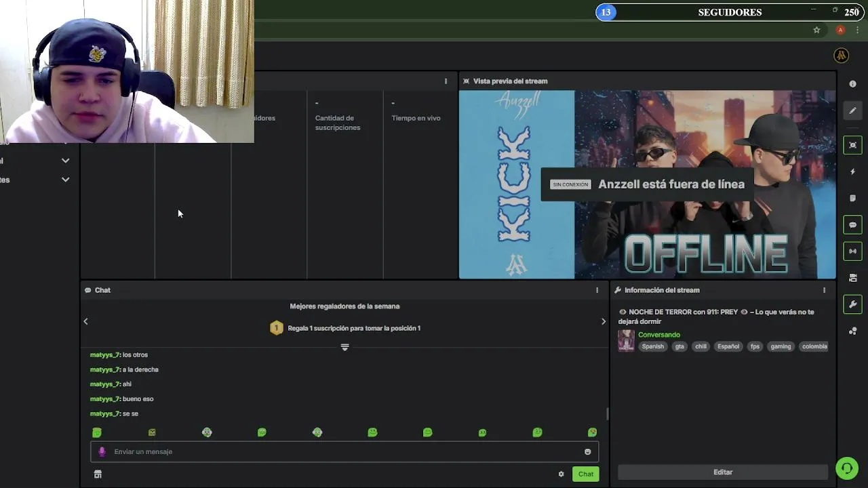
Task: Open the gold channel logo avatar menu
Action: 841,56
